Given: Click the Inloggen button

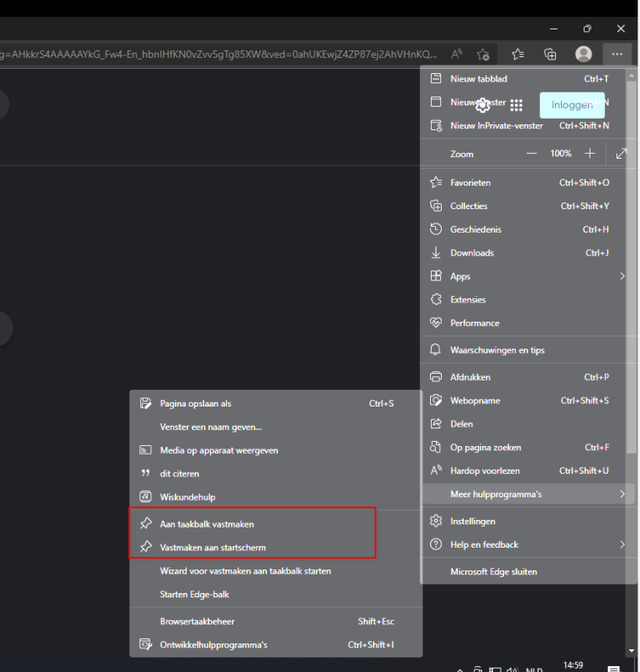Looking at the screenshot, I should (571, 105).
